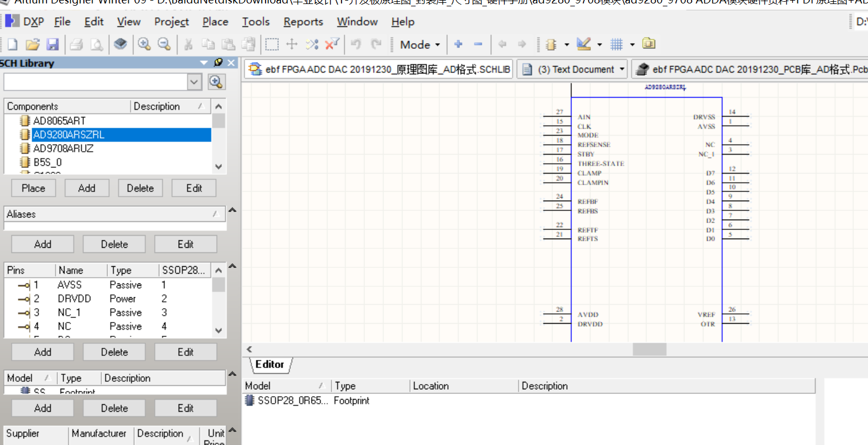Click magnifier beside SCH Library search box

(216, 82)
